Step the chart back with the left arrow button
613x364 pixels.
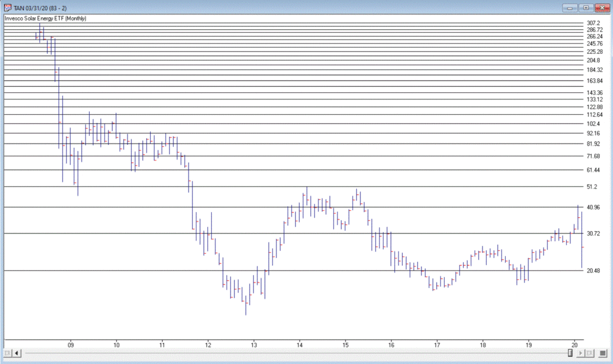[x=17, y=353]
